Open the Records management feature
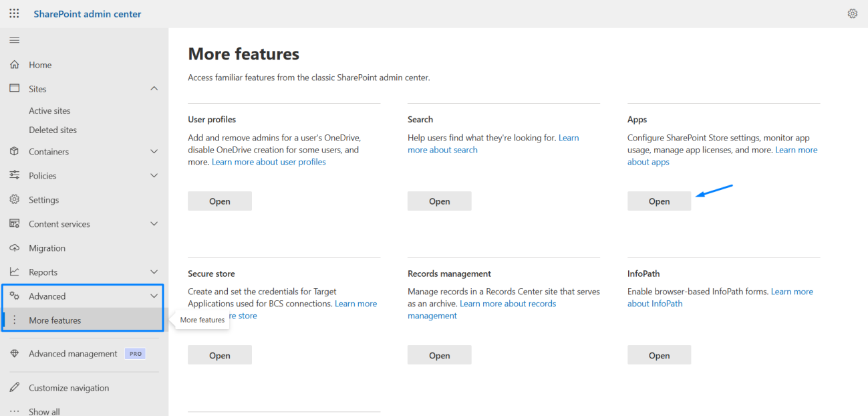Screen dimensions: 868x416 click(440, 355)
